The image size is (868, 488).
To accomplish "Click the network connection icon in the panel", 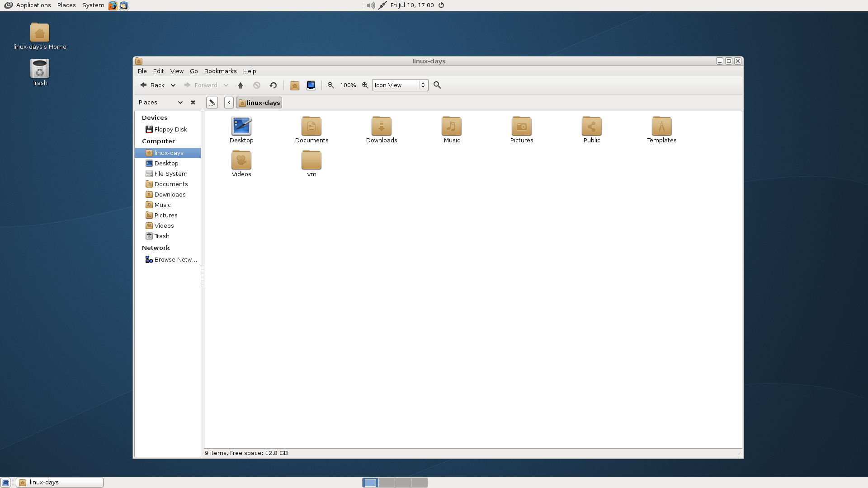I will pos(382,5).
